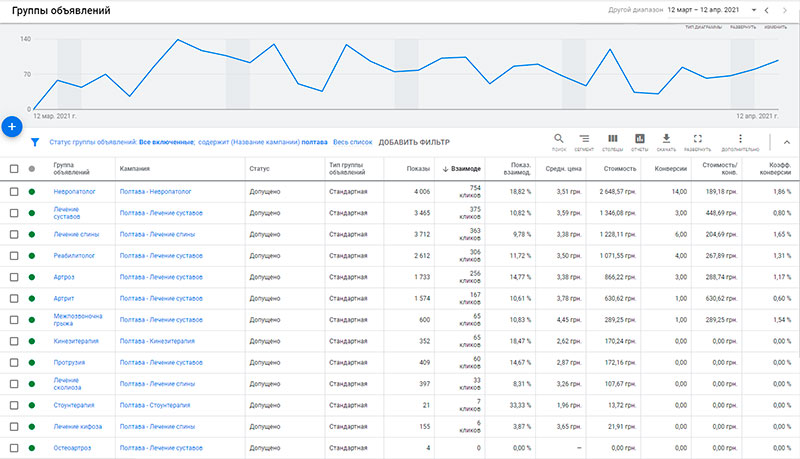Click the blue funnel filter icon
This screenshot has width=800, height=459.
pyautogui.click(x=35, y=142)
